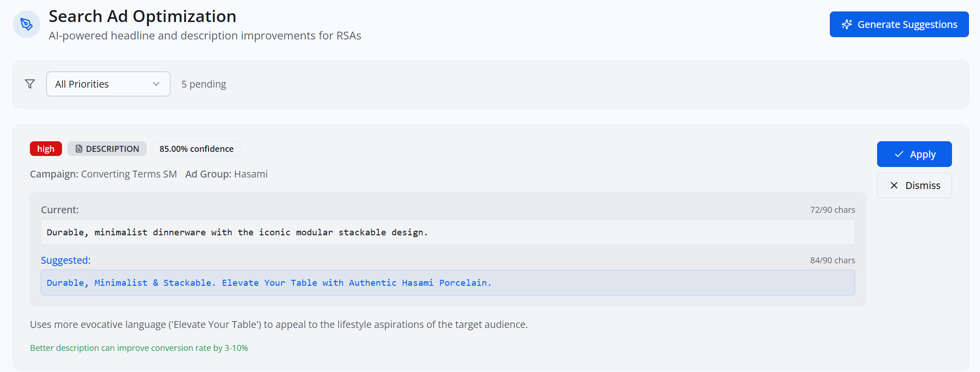This screenshot has width=980, height=372.
Task: Click the checkmark icon on Apply
Action: coord(899,155)
